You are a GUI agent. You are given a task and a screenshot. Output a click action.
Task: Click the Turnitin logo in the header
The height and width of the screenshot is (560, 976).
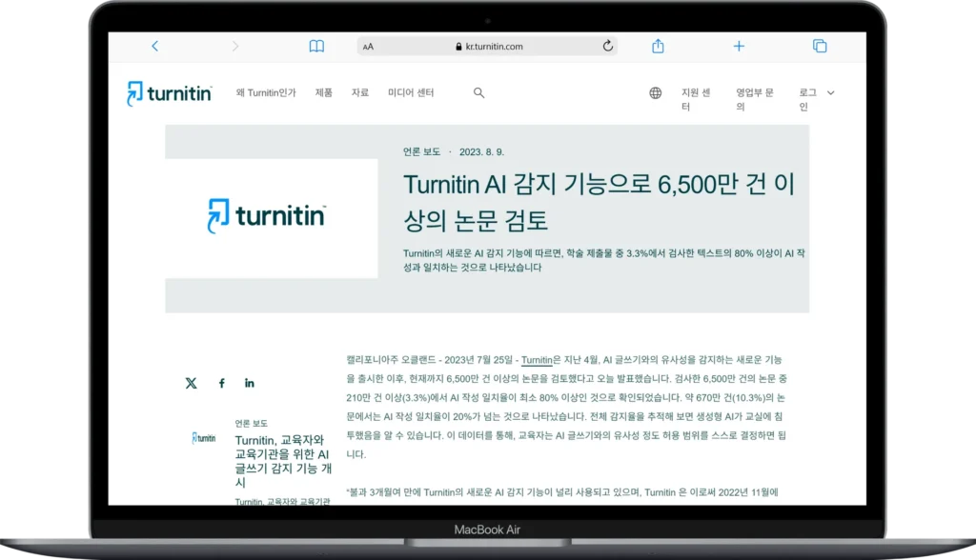pyautogui.click(x=170, y=93)
